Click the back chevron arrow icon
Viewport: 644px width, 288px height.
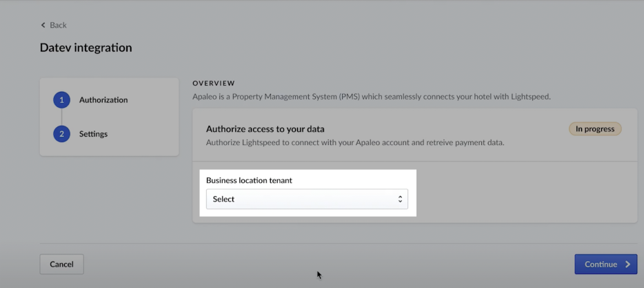pyautogui.click(x=43, y=26)
